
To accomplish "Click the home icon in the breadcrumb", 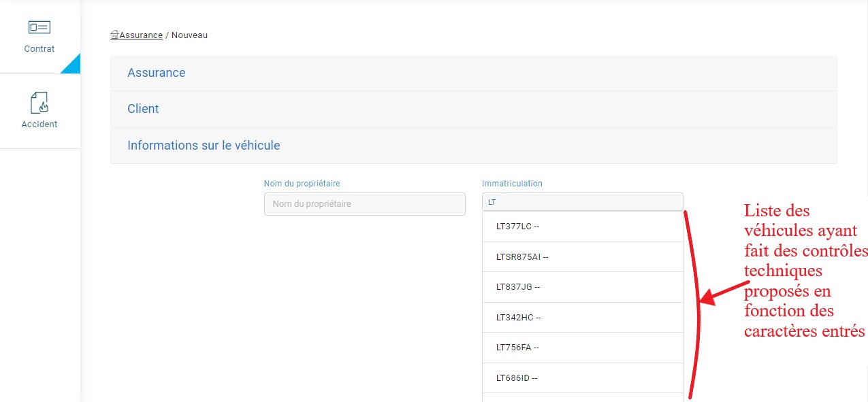I will [114, 35].
